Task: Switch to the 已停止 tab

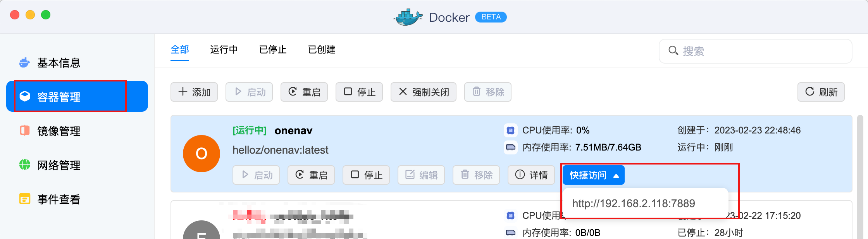Action: click(272, 50)
